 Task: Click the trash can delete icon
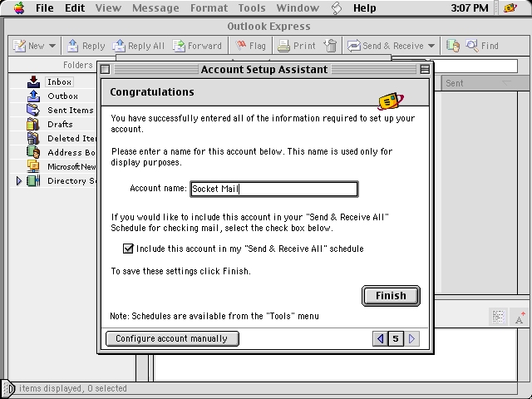(x=331, y=46)
